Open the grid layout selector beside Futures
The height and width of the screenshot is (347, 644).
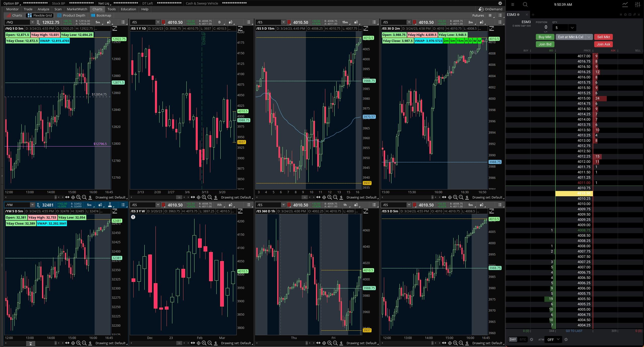(490, 15)
